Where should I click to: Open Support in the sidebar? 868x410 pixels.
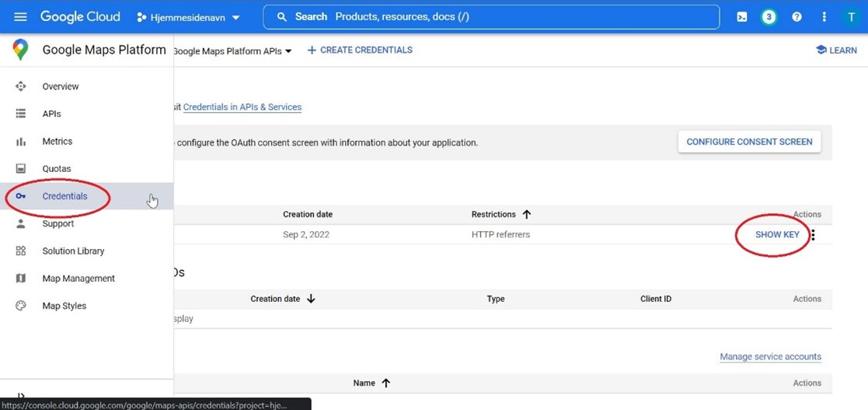click(86, 223)
